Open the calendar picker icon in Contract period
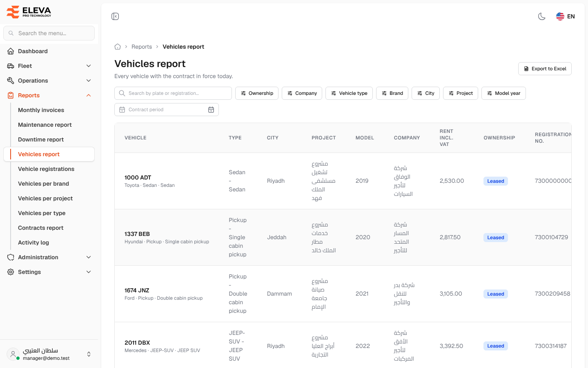588x368 pixels. [x=211, y=110]
